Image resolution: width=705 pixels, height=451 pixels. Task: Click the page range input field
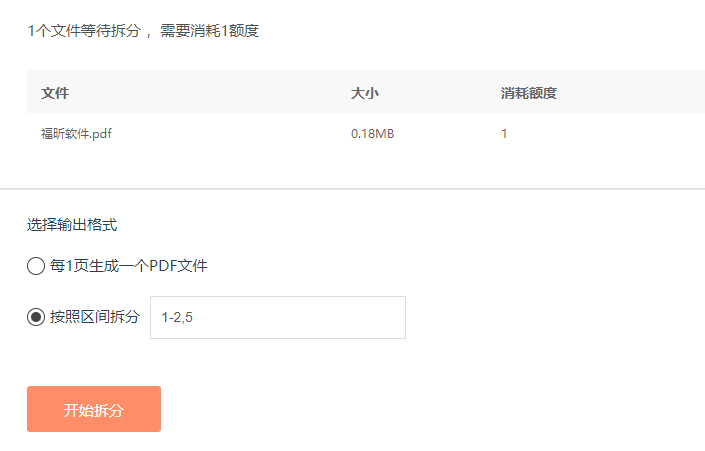277,317
